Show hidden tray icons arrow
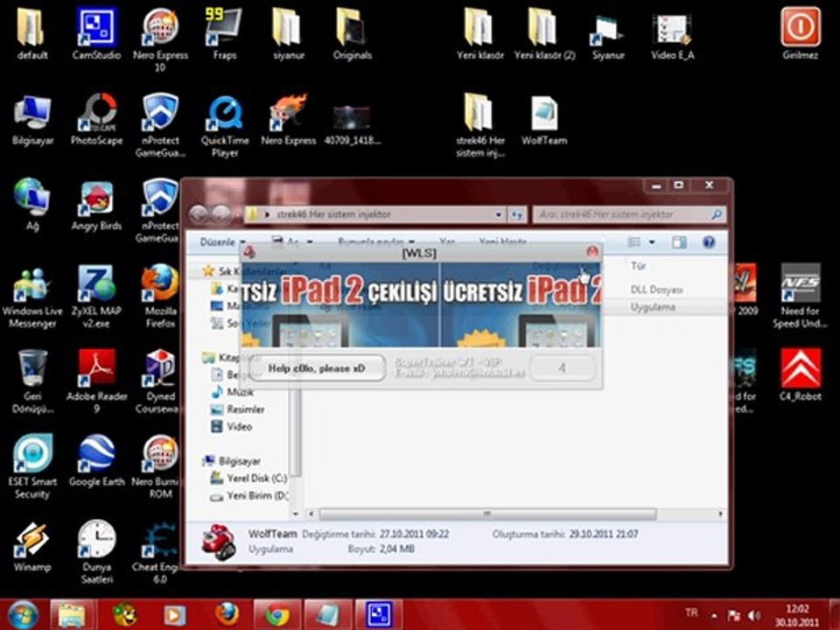Viewport: 840px width, 630px height. point(714,615)
